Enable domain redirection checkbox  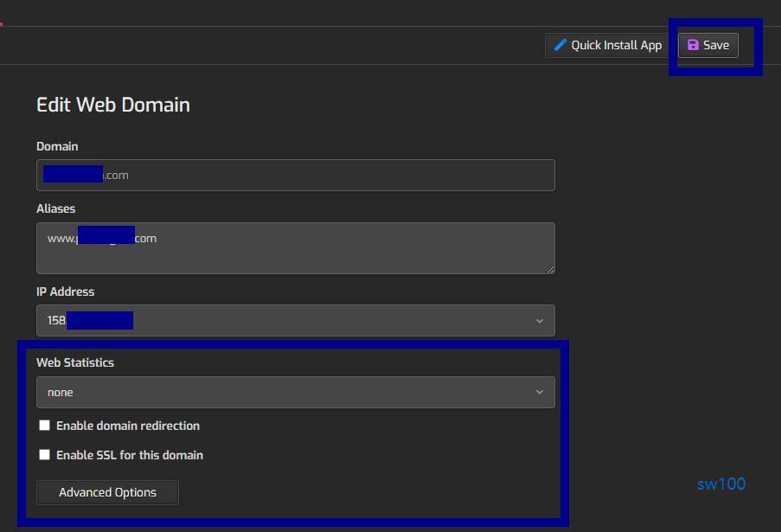pos(45,425)
